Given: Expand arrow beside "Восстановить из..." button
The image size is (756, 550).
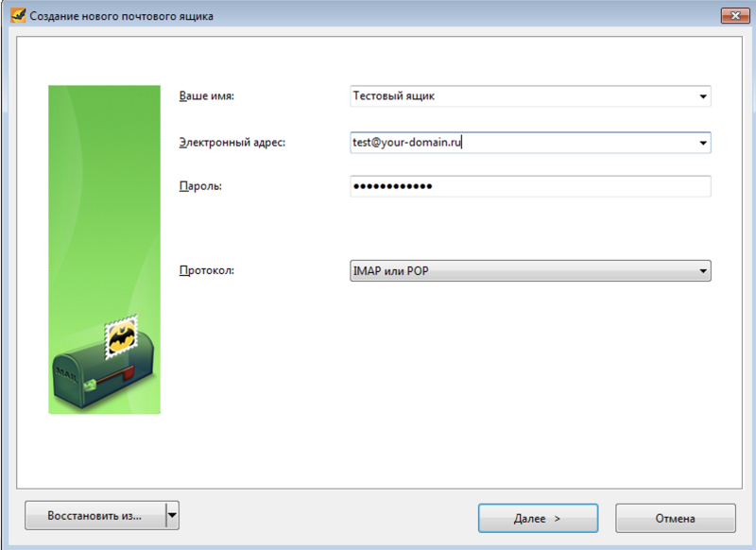Looking at the screenshot, I should pos(171,516).
